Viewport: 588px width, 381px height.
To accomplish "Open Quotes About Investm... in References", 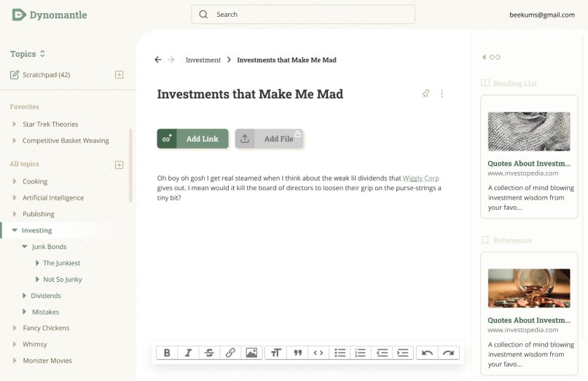I will tap(529, 321).
